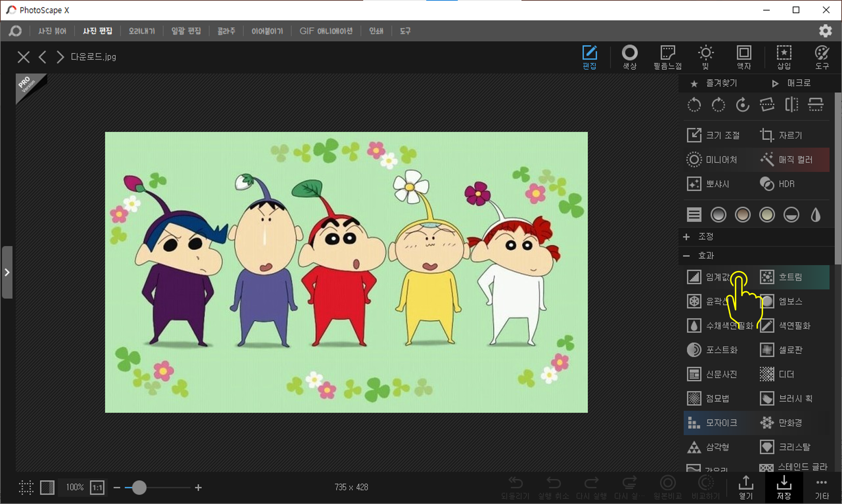The image size is (842, 504).
Task: Apply 만화경 (Kaleidoscope) effect
Action: coord(781,422)
